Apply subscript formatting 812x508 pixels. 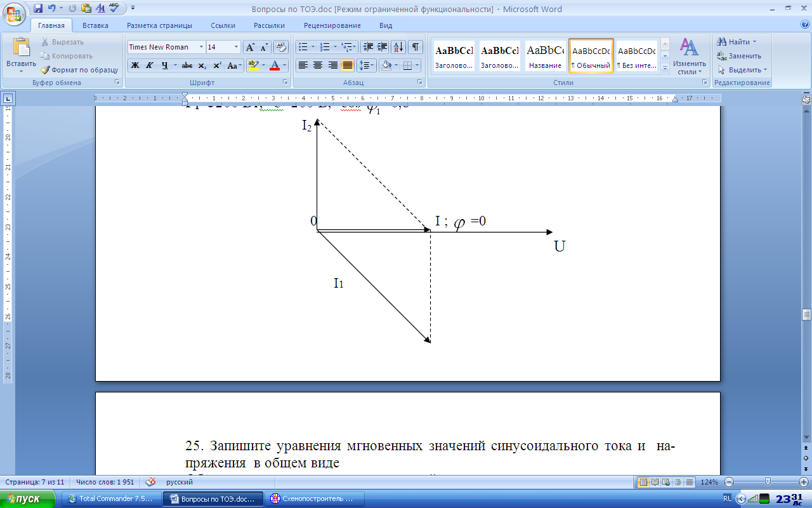pos(202,65)
